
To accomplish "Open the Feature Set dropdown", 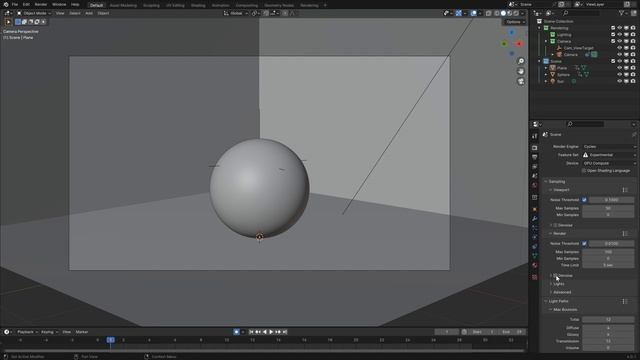I will pyautogui.click(x=609, y=155).
